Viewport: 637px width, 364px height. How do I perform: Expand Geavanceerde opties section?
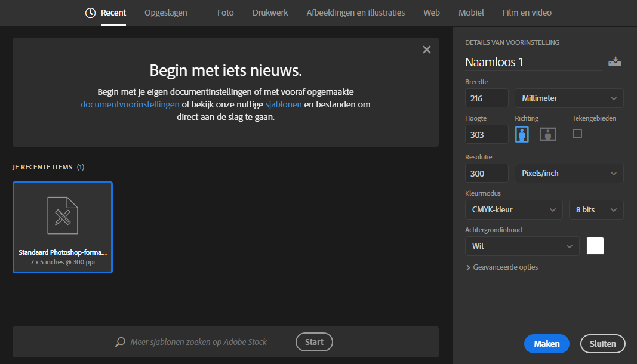pyautogui.click(x=501, y=267)
